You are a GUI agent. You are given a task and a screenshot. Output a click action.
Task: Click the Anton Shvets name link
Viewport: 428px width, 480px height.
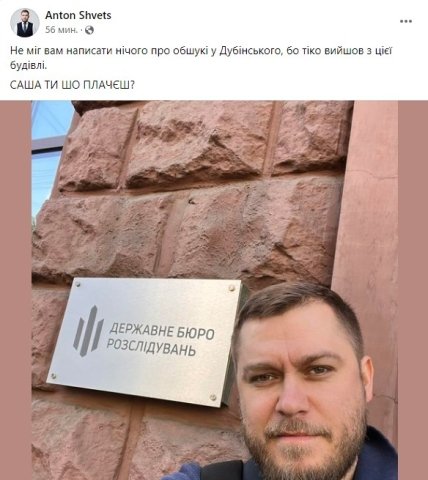coord(78,15)
